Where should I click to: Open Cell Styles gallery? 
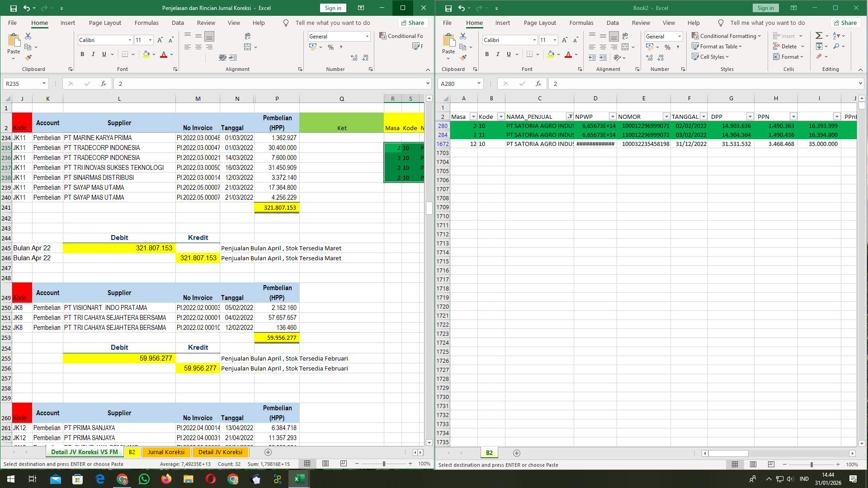click(x=712, y=56)
